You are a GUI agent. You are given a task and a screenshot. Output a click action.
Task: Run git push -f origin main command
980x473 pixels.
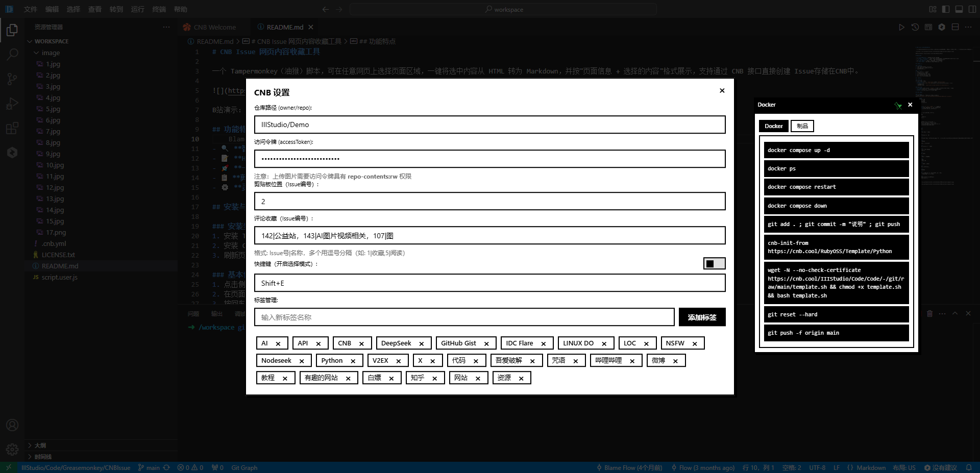836,333
